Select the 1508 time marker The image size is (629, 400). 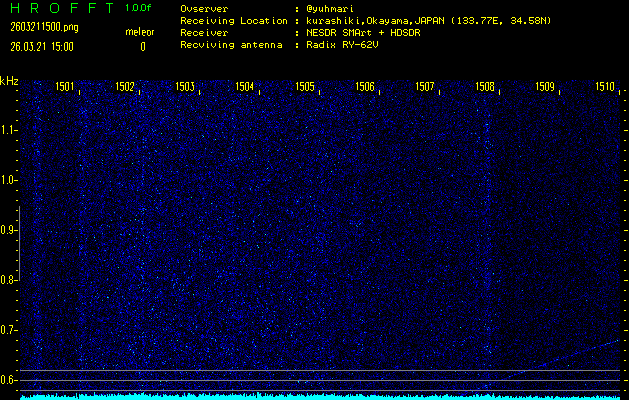tap(485, 87)
